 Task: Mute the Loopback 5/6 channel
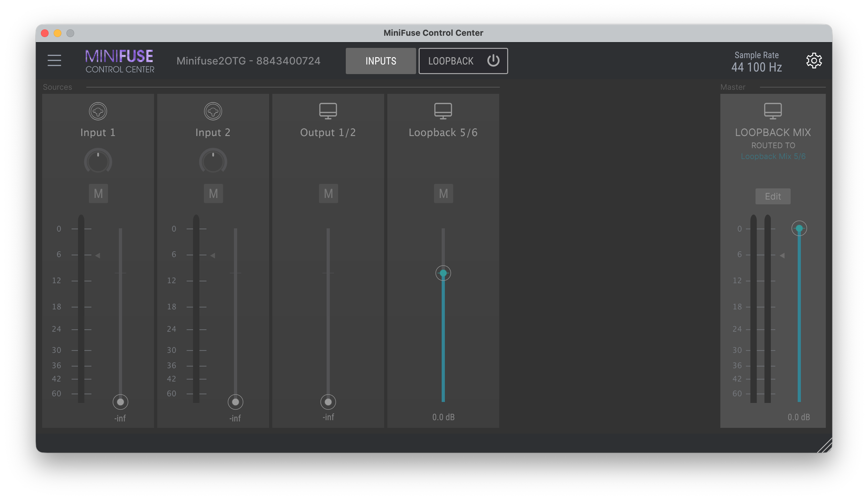point(443,193)
